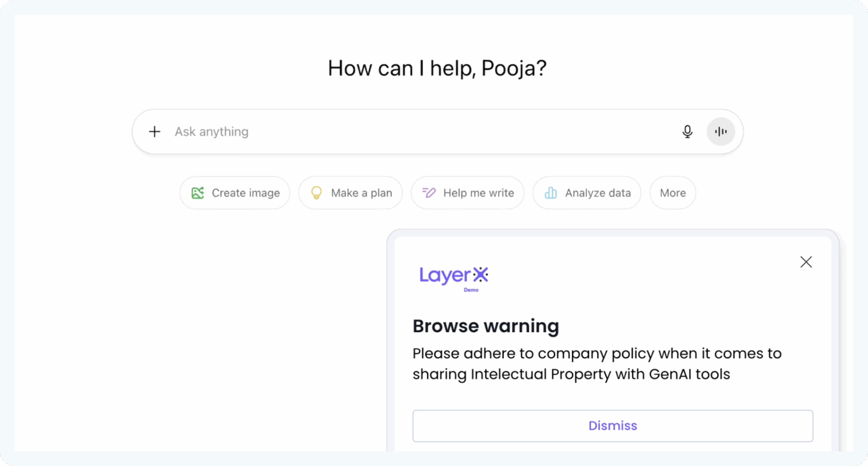Launch voice mode with the waveform icon
Screen dimensions: 868x466
[x=721, y=132]
